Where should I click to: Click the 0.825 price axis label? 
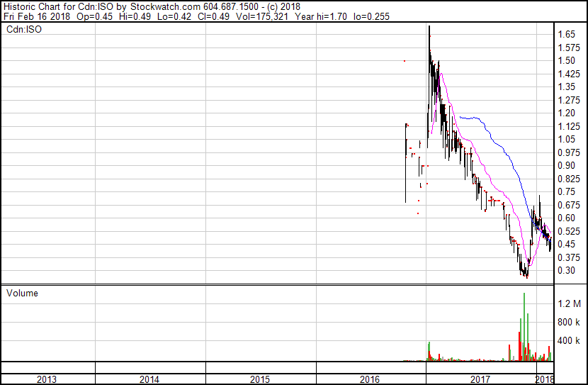point(569,179)
